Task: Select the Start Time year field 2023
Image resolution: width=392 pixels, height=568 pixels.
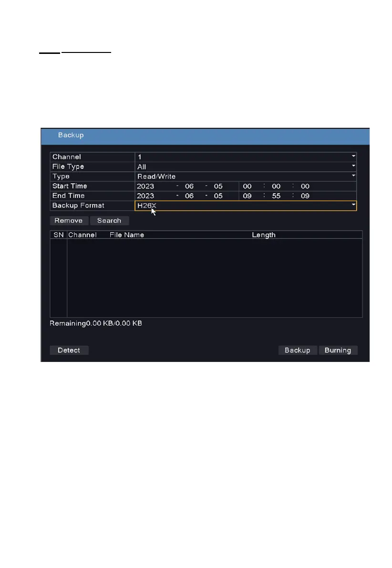Action: coord(145,186)
